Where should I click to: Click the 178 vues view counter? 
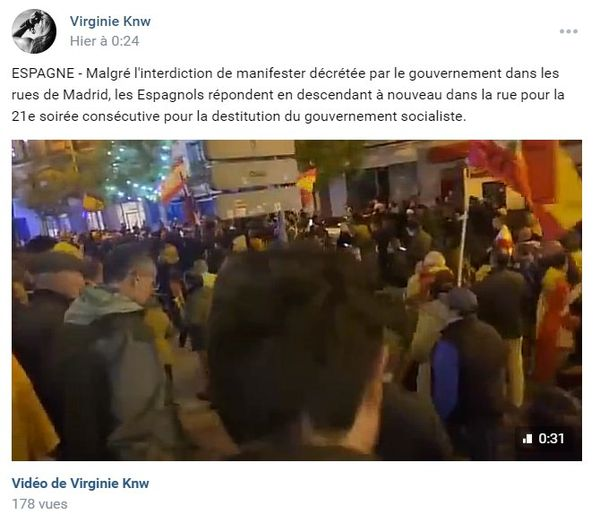39,504
